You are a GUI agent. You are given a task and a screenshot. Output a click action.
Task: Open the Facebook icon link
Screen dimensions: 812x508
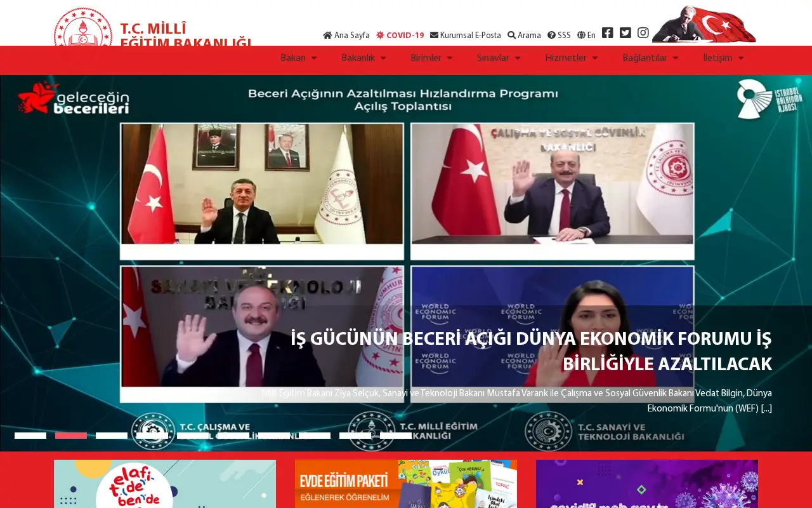tap(607, 33)
